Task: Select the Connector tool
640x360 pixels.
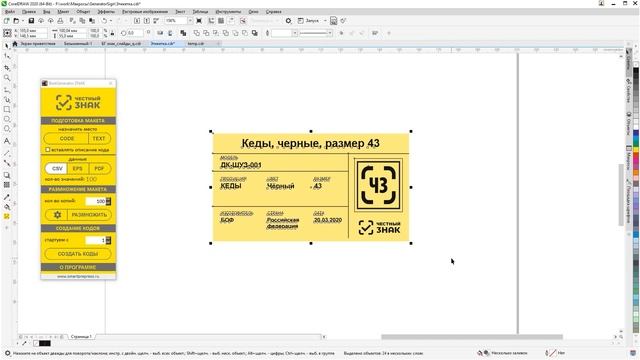Action: pyautogui.click(x=7, y=163)
